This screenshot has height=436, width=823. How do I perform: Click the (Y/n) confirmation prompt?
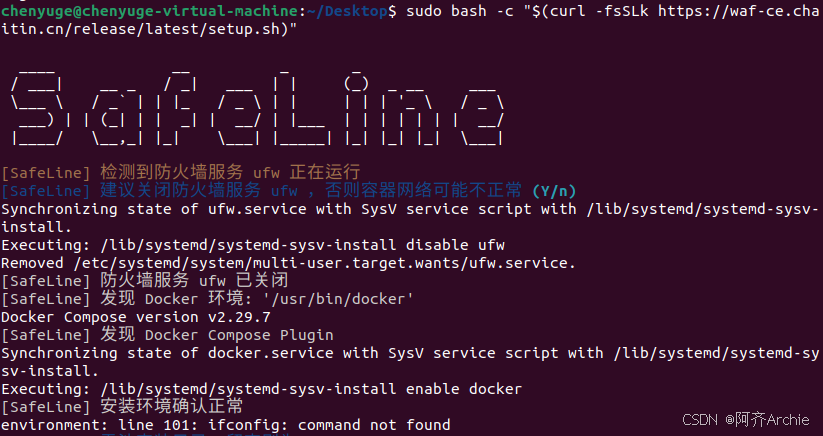coord(554,191)
